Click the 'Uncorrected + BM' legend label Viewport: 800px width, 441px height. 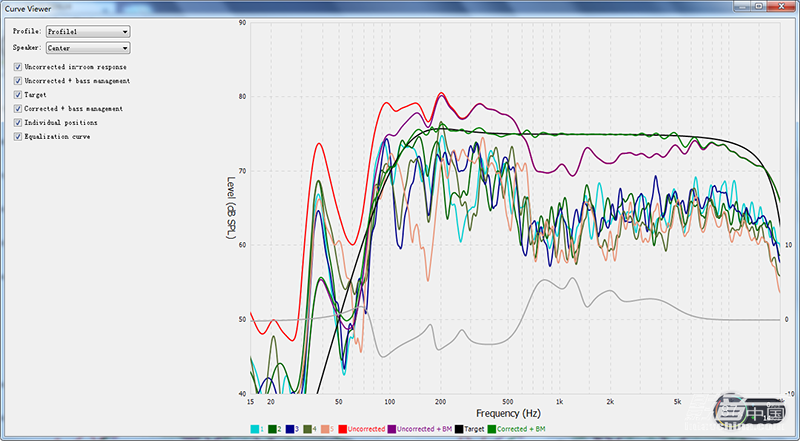point(424,429)
